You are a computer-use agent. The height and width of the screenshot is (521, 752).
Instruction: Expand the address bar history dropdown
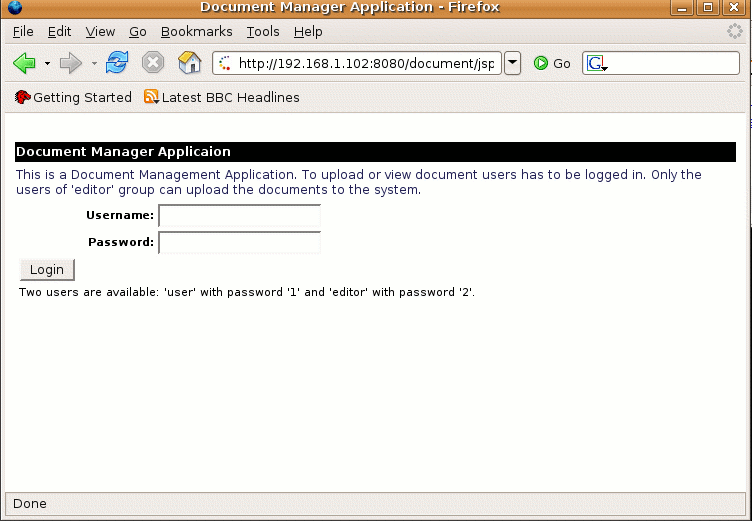point(513,63)
